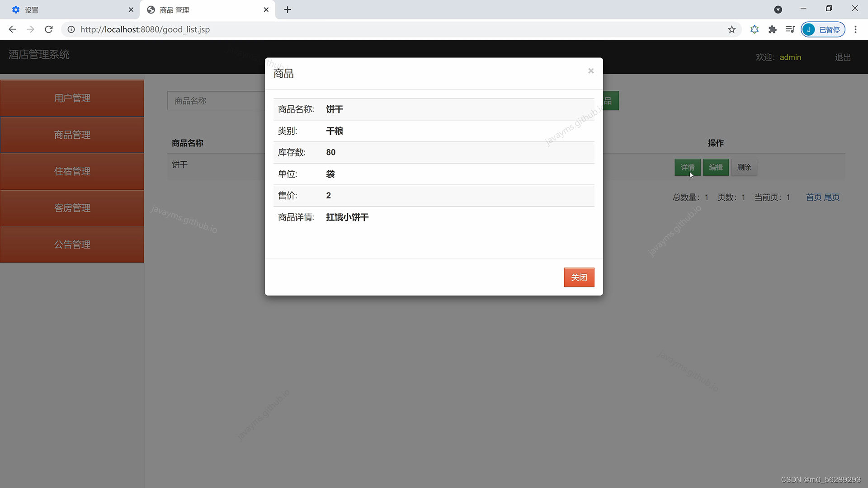Viewport: 868px width, 488px height.
Task: Open the tab search dropdown arrow
Action: [778, 9]
